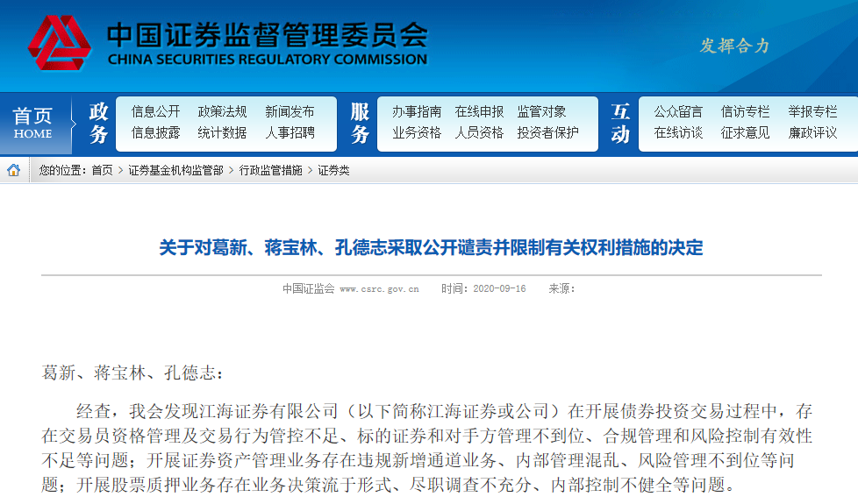Click the home icon in breadcrumb bar

[x=14, y=170]
